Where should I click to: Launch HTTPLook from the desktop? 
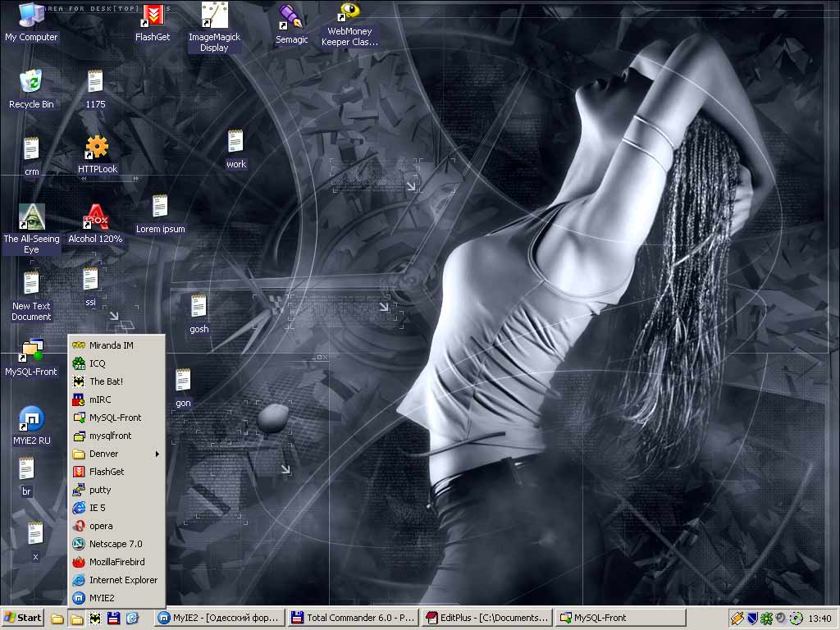pyautogui.click(x=97, y=148)
